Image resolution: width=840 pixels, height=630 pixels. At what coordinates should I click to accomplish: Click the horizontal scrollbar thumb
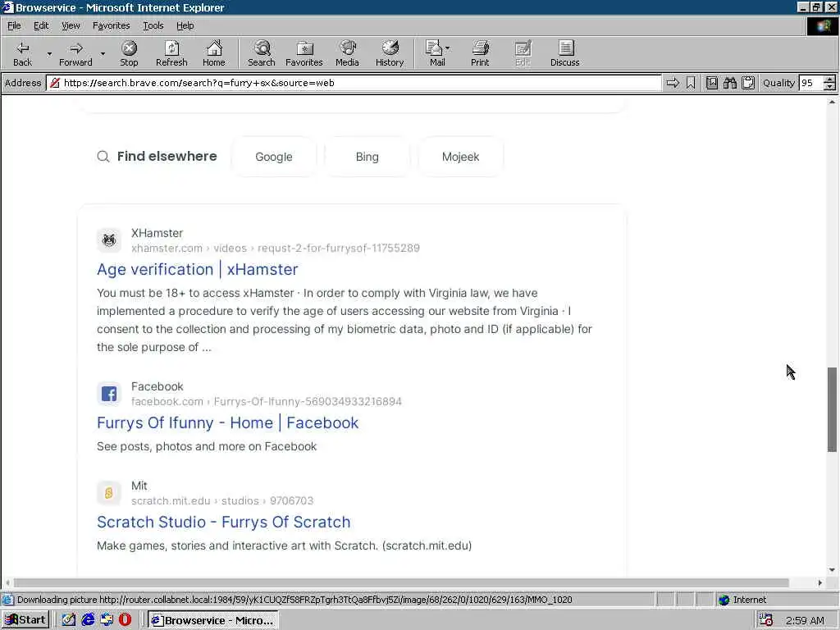401,582
